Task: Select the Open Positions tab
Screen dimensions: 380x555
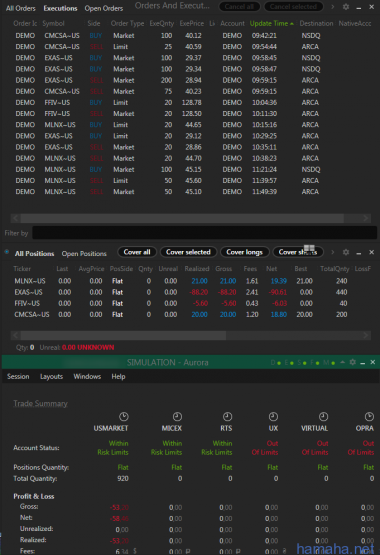Action: (x=84, y=253)
